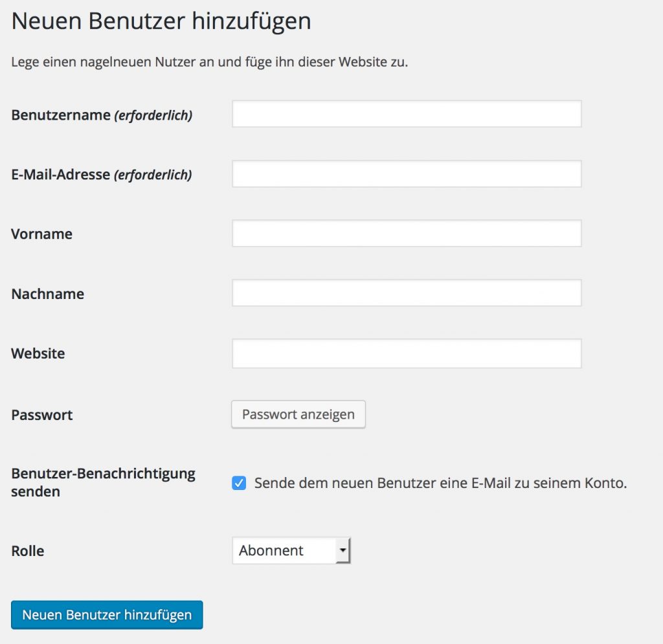Click the Rolle label
The width and height of the screenshot is (663, 644).
coord(27,551)
